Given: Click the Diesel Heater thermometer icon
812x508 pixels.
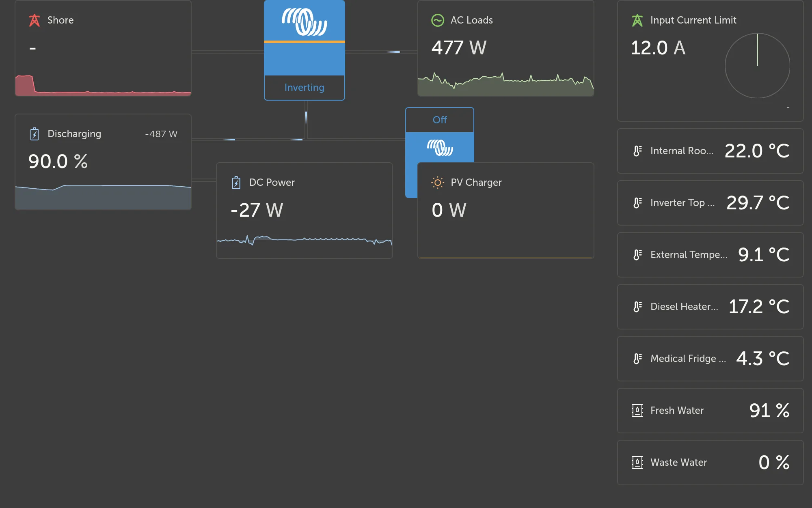Looking at the screenshot, I should pos(637,307).
